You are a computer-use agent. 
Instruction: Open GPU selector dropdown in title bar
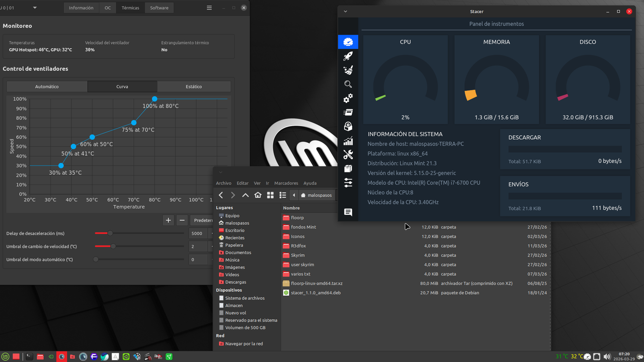(35, 8)
